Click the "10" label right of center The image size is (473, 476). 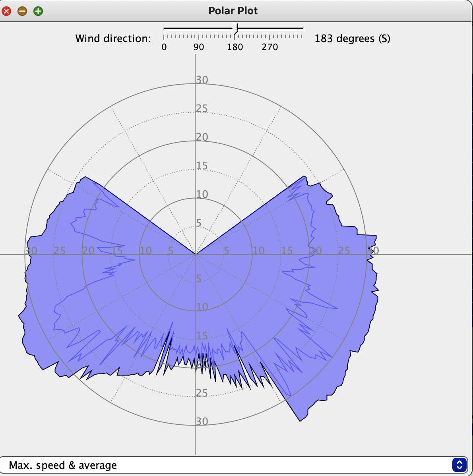(258, 251)
